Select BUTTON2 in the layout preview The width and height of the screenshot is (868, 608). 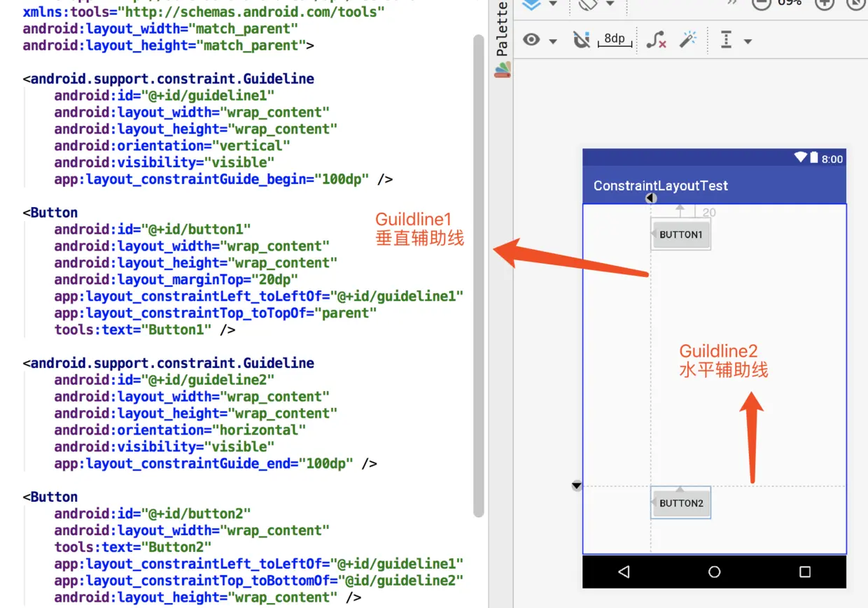pyautogui.click(x=681, y=502)
